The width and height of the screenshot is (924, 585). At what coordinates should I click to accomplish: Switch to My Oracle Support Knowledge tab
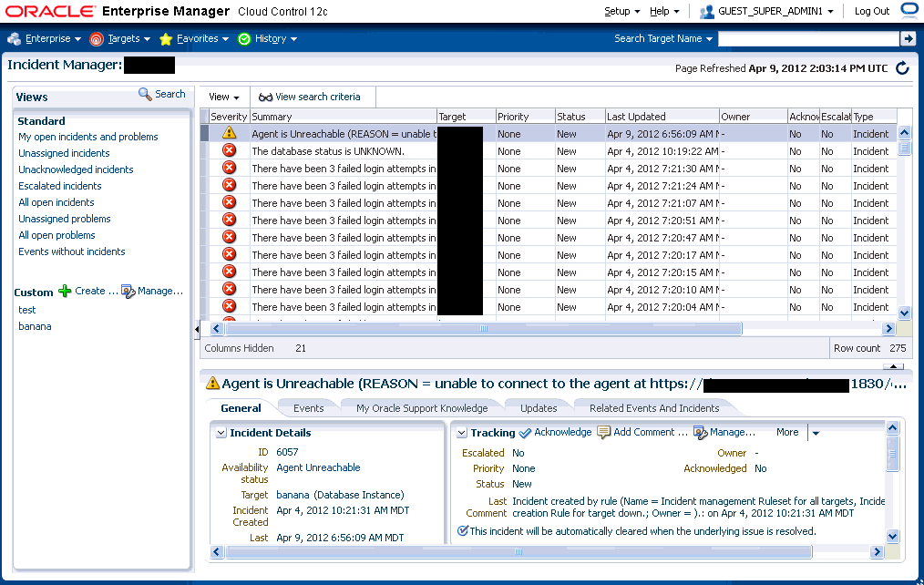coord(422,408)
